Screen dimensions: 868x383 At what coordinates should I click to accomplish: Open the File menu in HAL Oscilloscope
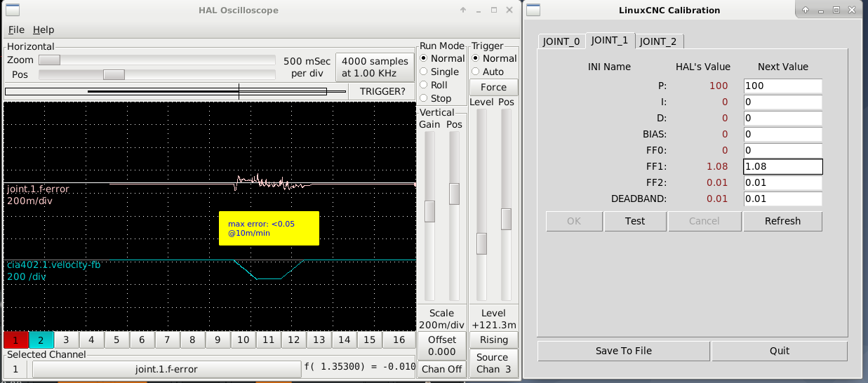[16, 29]
